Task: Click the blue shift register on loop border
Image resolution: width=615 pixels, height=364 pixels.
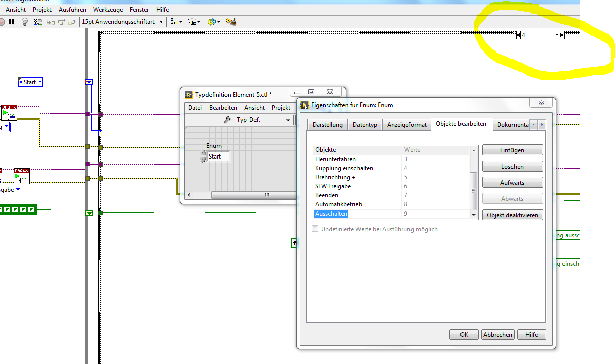Action: tap(89, 82)
